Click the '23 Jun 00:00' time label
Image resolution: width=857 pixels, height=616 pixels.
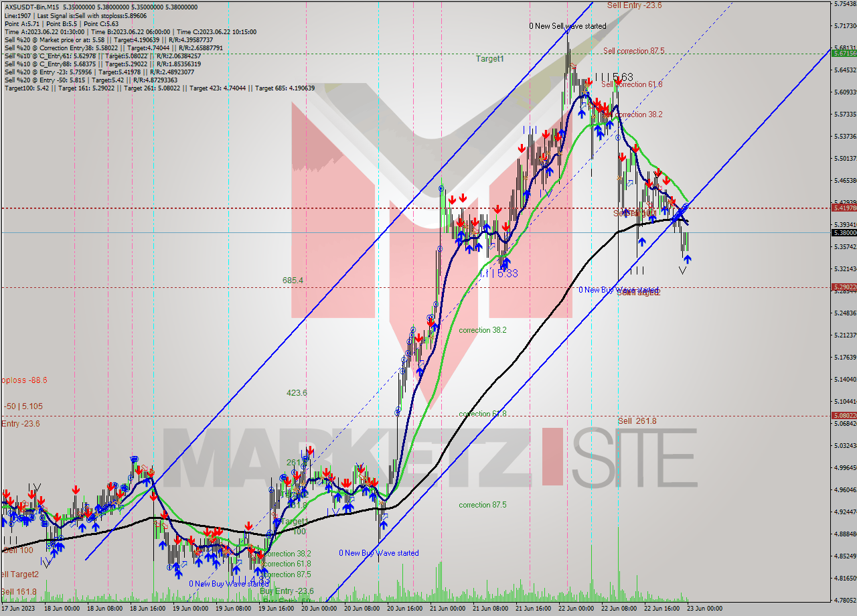pyautogui.click(x=705, y=609)
